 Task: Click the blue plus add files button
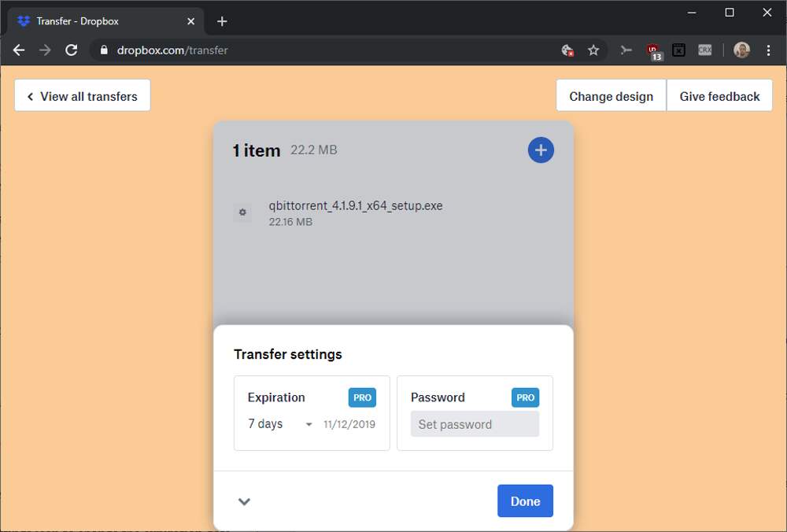pos(541,150)
